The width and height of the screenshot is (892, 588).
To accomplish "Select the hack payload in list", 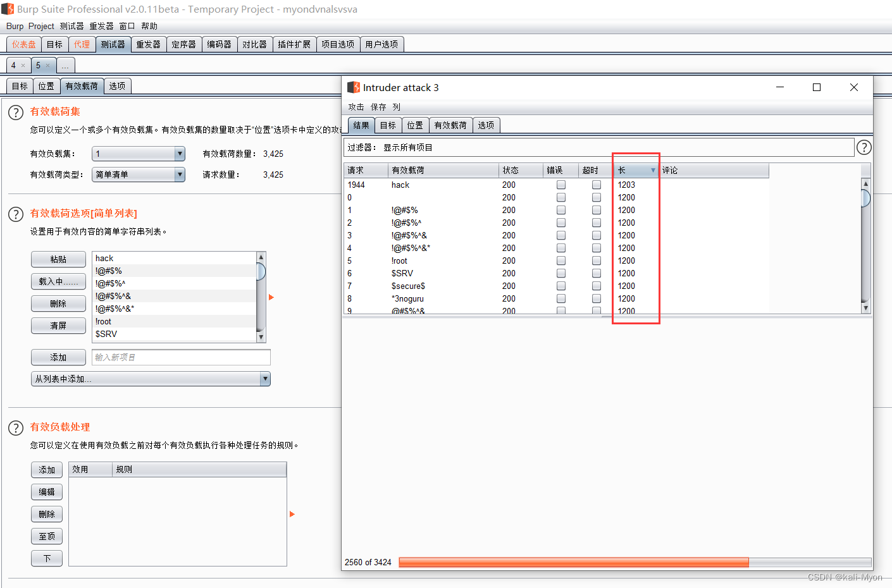I will click(174, 258).
